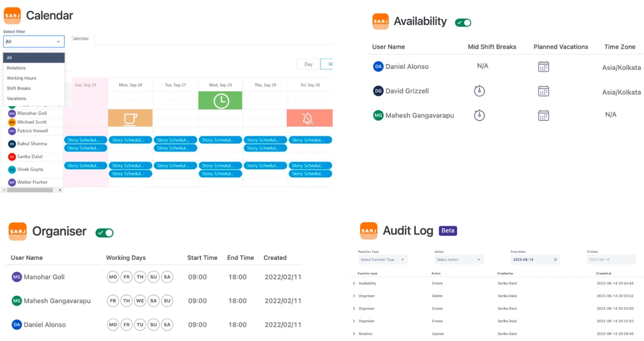Click the DA avatar in Availability table
This screenshot has height=341, width=644.
[x=378, y=66]
